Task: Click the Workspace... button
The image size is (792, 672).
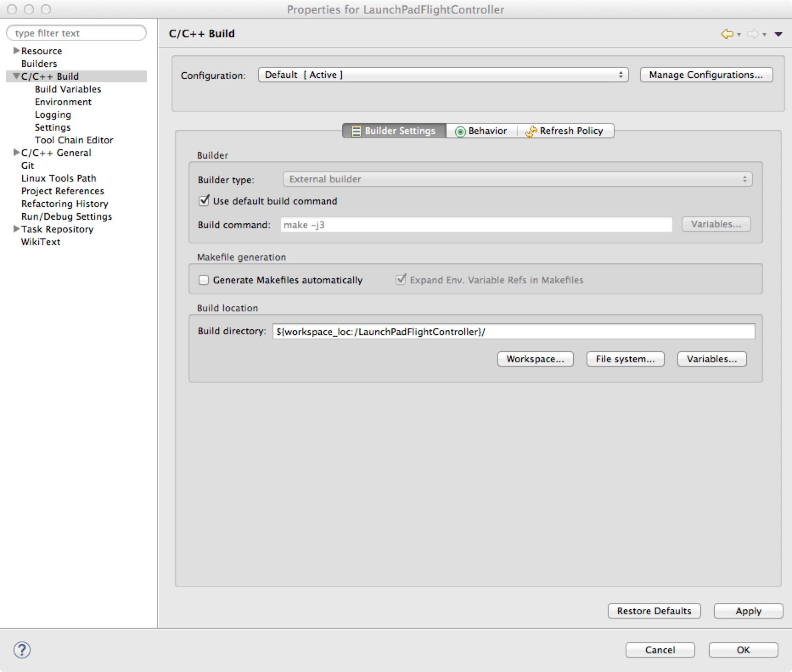Action: 535,359
